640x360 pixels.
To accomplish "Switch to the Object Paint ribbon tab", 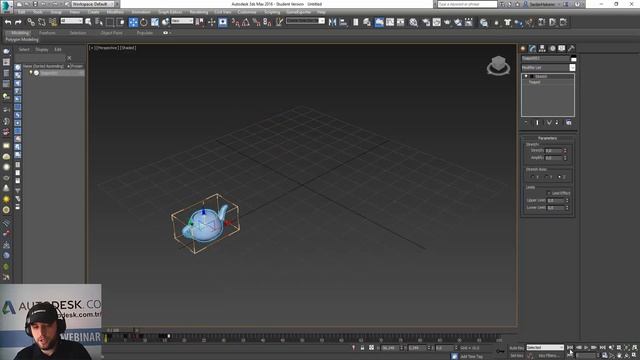I will [111, 33].
